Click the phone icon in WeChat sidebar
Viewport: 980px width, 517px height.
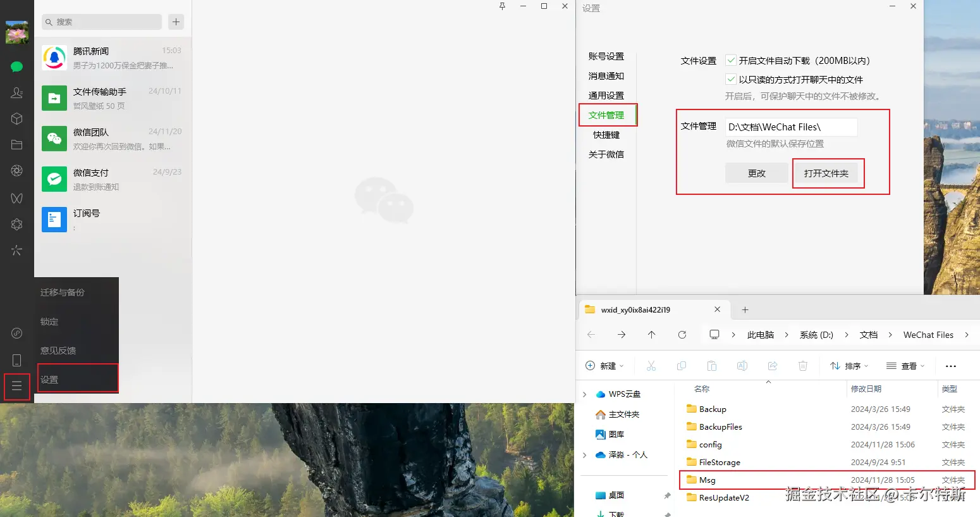point(17,360)
